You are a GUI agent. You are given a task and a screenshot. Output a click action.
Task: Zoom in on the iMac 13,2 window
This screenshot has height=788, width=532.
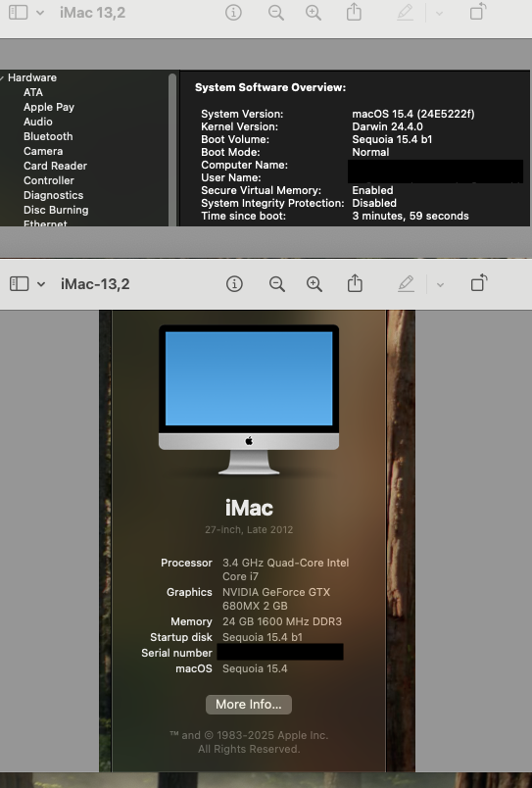314,13
